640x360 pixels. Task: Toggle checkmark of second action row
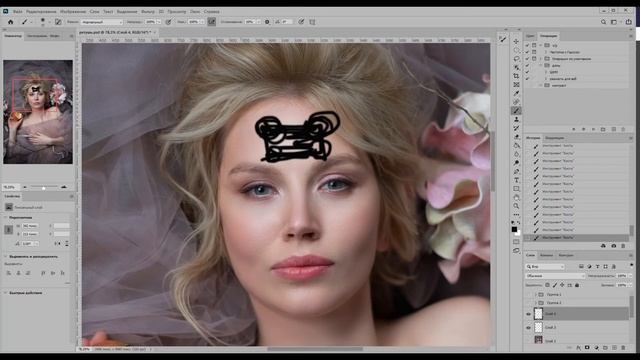point(527,52)
